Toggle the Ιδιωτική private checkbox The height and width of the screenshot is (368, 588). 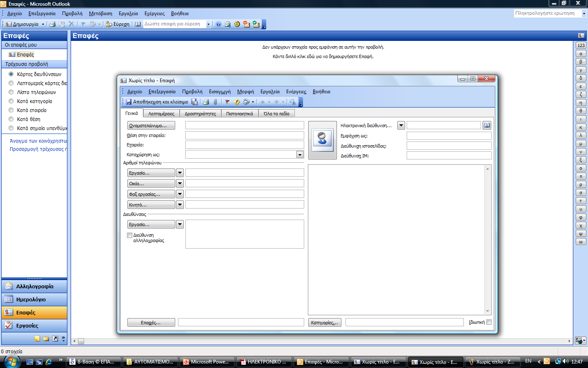coord(489,322)
